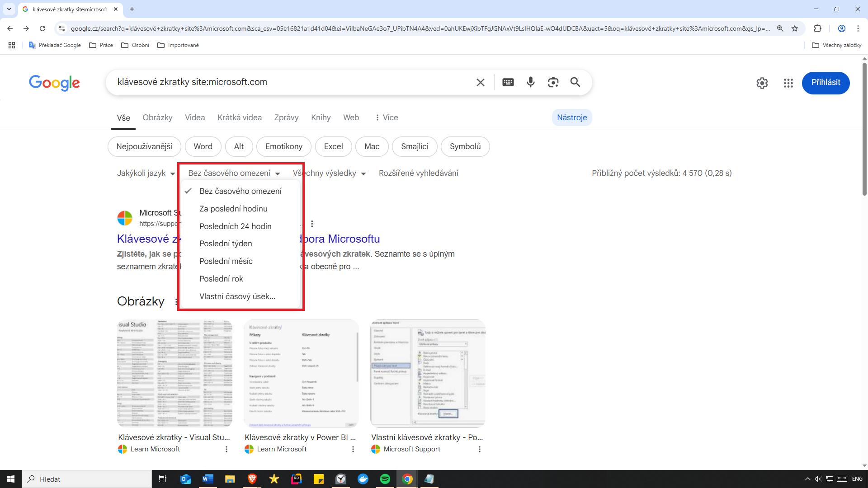The height and width of the screenshot is (488, 868).
Task: Open the Rozšířené vyhledávání link
Action: (x=418, y=173)
